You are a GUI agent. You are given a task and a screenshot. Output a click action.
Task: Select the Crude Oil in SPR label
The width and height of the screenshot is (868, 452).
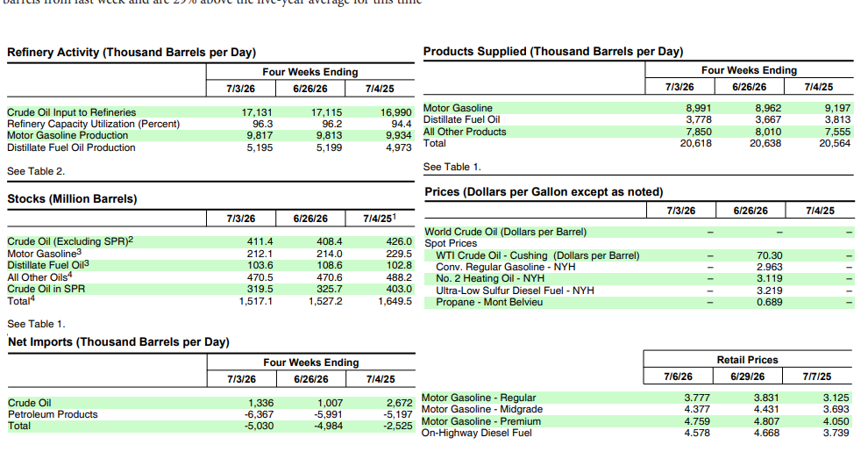[x=46, y=289]
